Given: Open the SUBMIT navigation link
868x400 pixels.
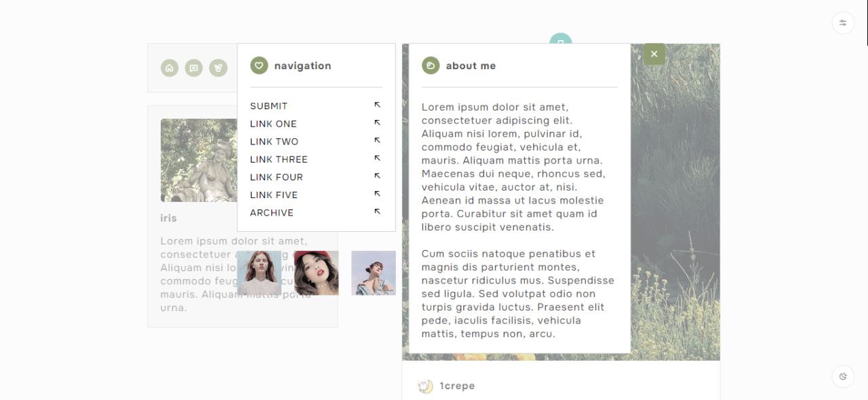Looking at the screenshot, I should tap(269, 106).
